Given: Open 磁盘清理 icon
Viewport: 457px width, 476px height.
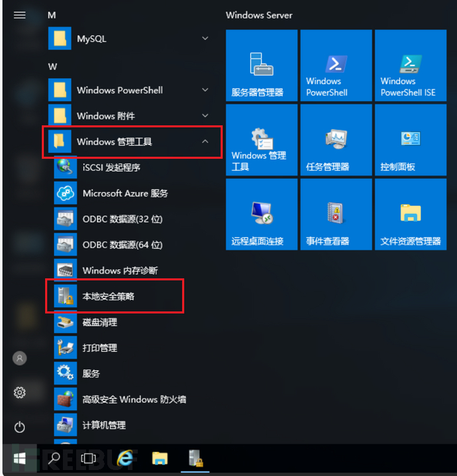Looking at the screenshot, I should (66, 322).
